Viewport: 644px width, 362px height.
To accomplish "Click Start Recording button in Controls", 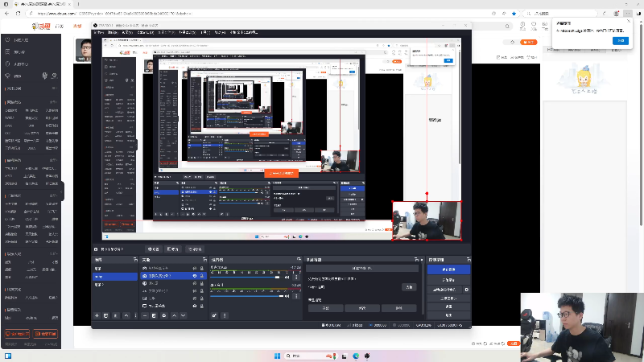I will point(448,280).
